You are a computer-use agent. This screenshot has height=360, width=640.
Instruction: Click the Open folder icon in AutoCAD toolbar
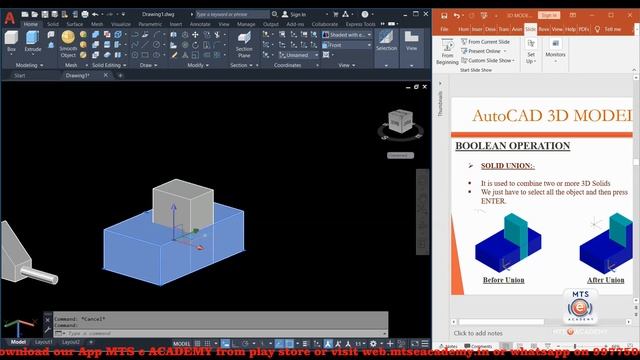35,14
